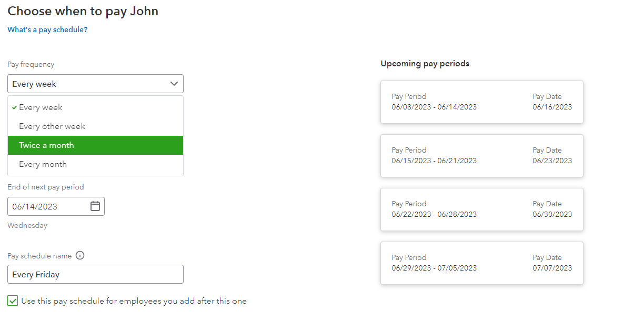
Task: Focus the Pay schedule name text box
Action: [95, 274]
